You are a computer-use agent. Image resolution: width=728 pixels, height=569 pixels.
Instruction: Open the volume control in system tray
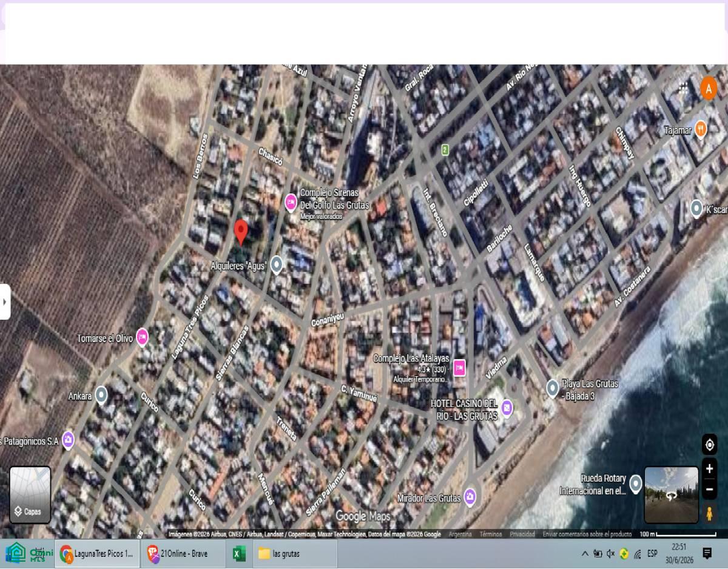point(611,553)
